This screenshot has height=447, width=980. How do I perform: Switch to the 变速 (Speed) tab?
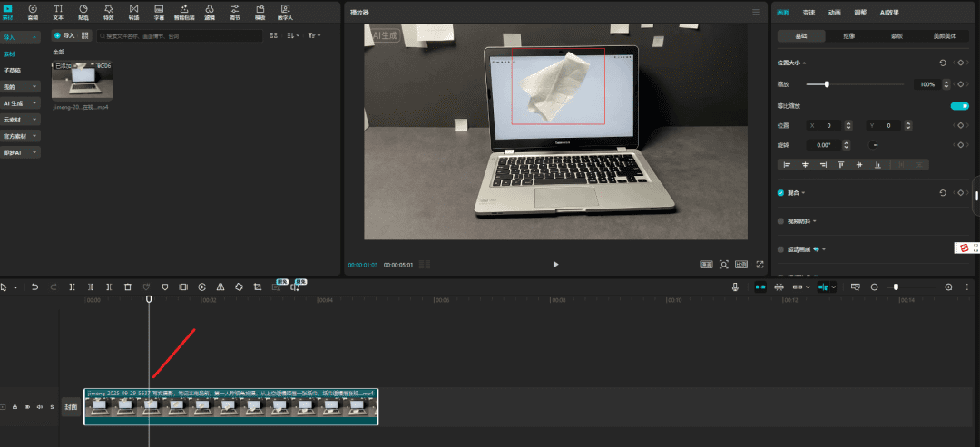pyautogui.click(x=808, y=13)
